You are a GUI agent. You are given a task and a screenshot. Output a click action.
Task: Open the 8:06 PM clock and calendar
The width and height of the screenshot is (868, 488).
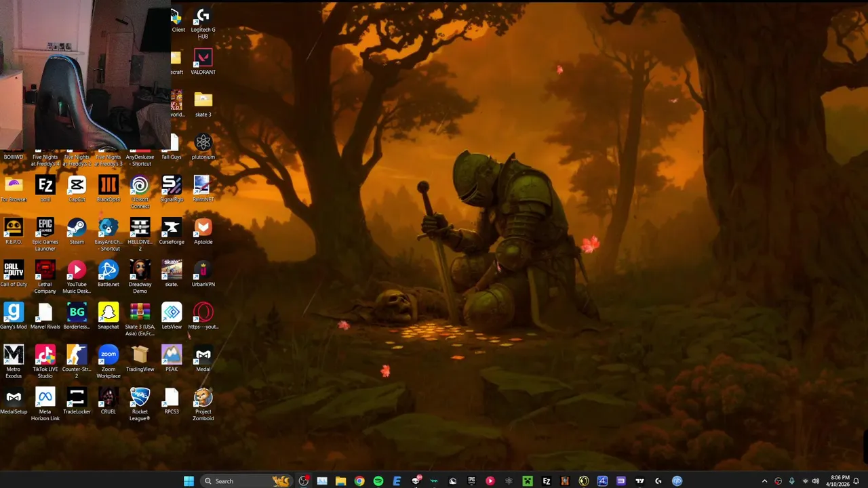837,481
